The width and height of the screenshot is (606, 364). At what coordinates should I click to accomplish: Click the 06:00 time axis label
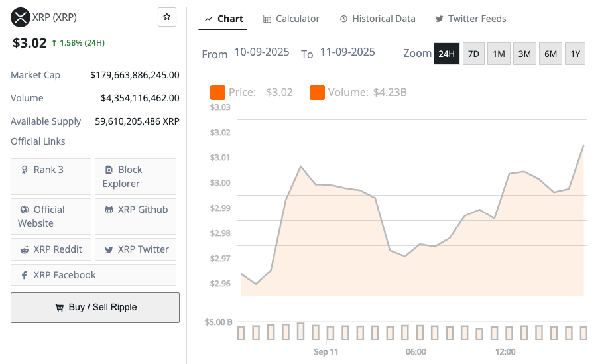tap(416, 352)
